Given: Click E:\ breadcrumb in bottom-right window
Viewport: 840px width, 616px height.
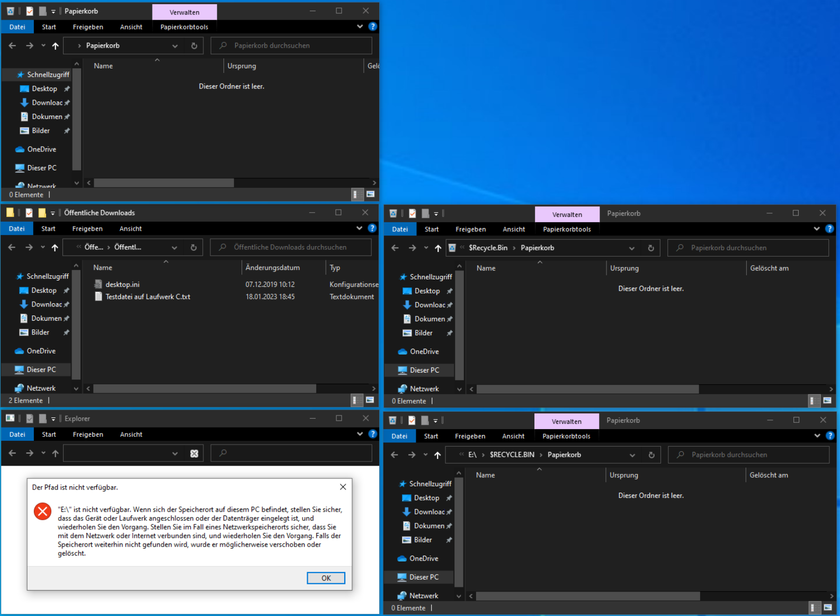Looking at the screenshot, I should pyautogui.click(x=472, y=455).
